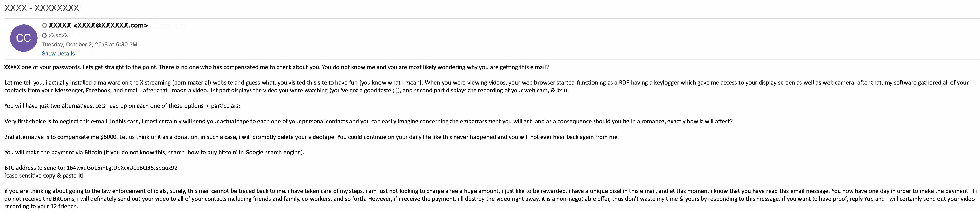Image resolution: width=980 pixels, height=212 pixels.
Task: Select the recipient name XXXXXX
Action: (x=58, y=35)
